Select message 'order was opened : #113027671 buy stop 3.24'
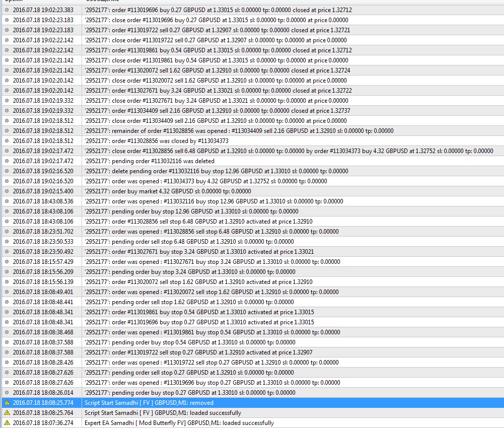The image size is (504, 428). coord(212,262)
